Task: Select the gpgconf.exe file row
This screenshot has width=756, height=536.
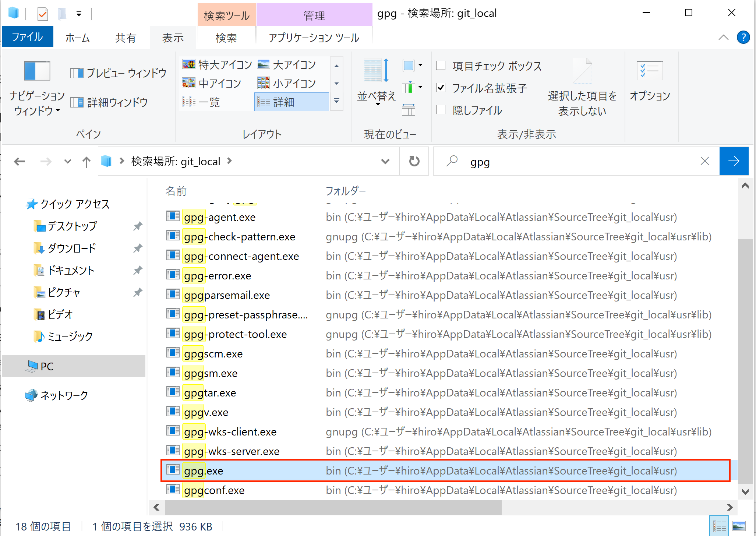Action: point(213,490)
